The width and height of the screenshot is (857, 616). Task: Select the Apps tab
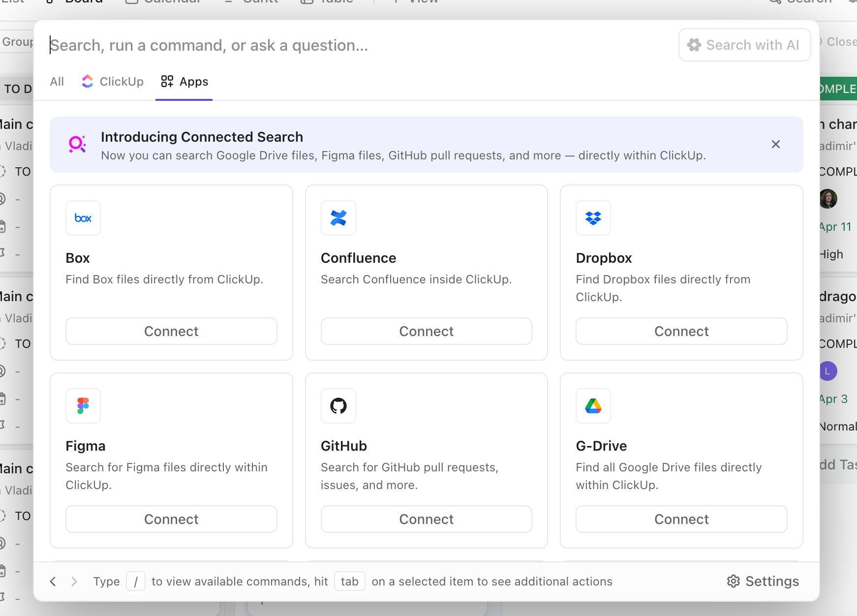point(184,82)
